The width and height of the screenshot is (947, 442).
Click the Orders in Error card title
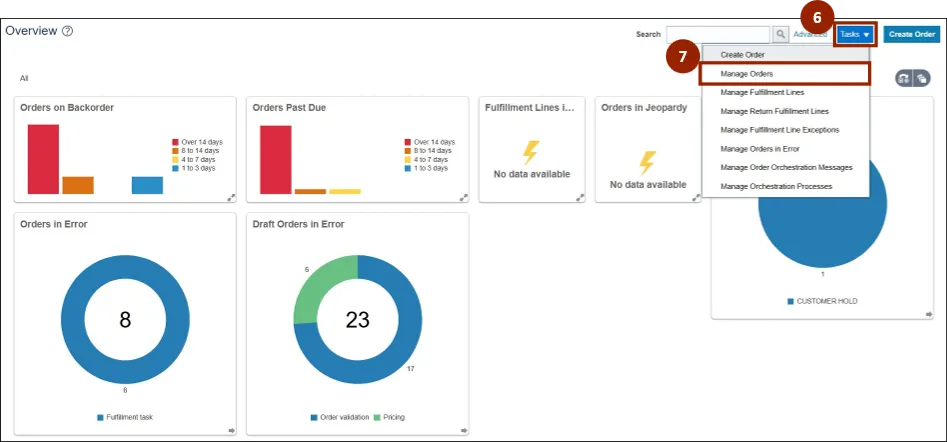pyautogui.click(x=54, y=224)
